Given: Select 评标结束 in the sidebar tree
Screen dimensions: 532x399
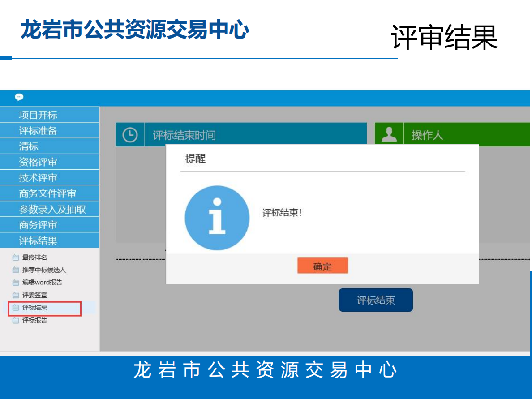Looking at the screenshot, I should click(34, 307).
